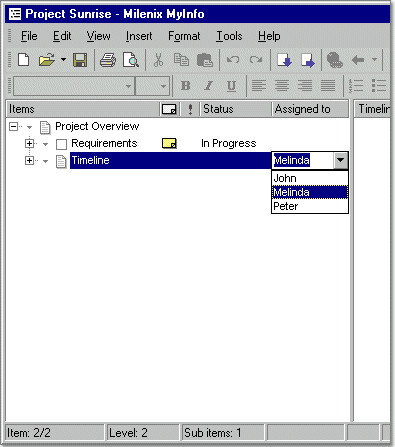Click the page icon with right arrow
The image size is (395, 447).
[308, 60]
